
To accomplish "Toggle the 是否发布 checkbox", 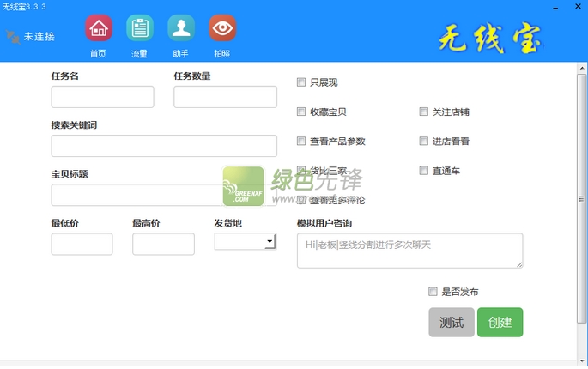I will 433,292.
